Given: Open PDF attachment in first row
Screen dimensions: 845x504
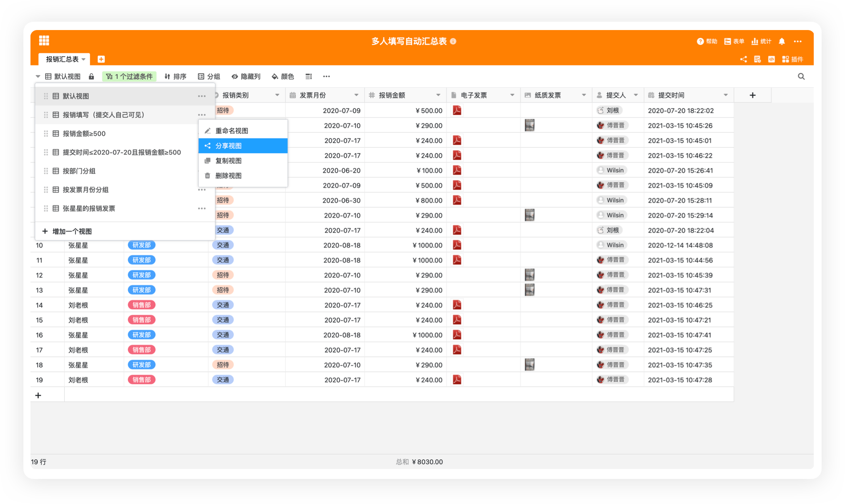Looking at the screenshot, I should click(457, 111).
